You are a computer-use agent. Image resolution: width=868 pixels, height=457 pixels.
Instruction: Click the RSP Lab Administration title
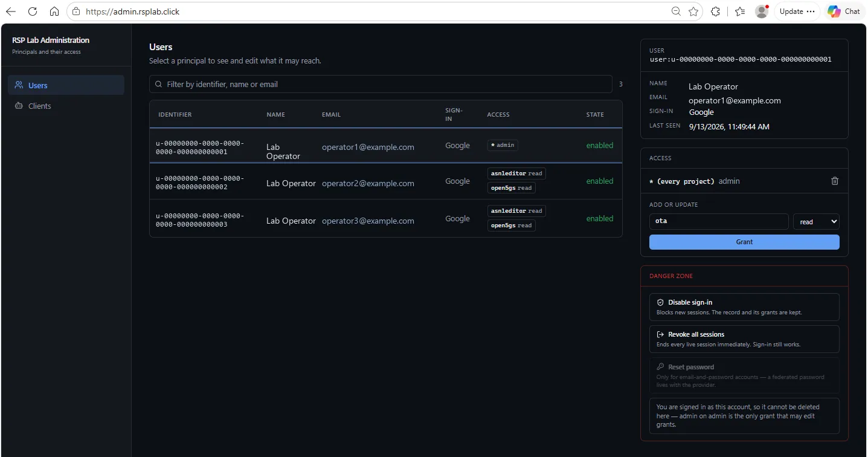pos(51,40)
